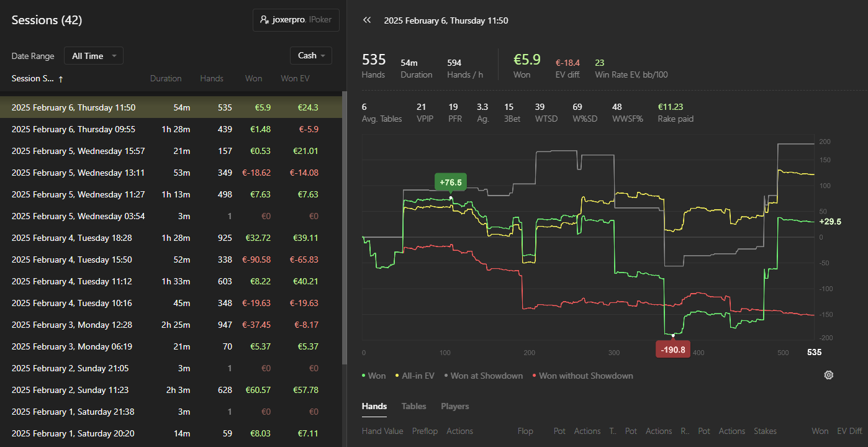
Task: Click the €-18.4 EV diff value
Action: coord(567,63)
